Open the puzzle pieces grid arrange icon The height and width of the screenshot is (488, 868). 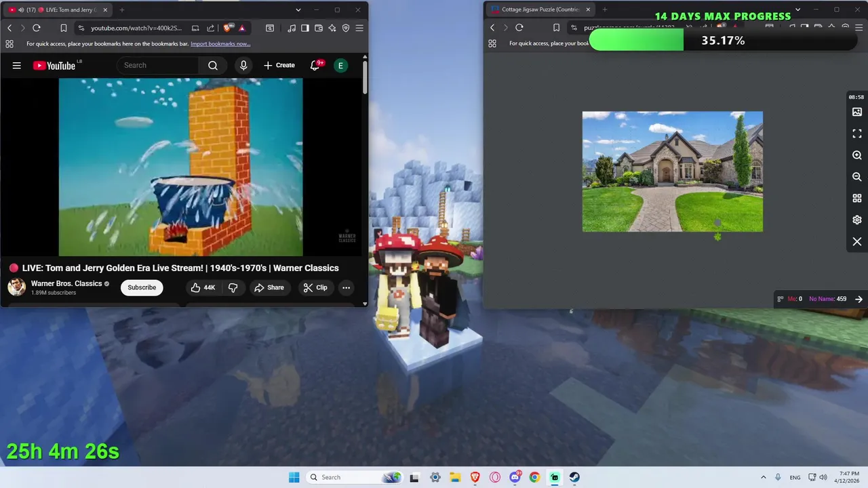point(857,199)
